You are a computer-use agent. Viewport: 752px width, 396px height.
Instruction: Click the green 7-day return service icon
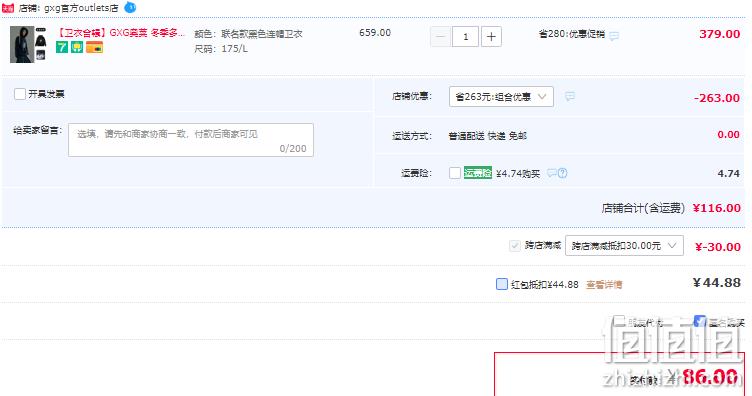[x=62, y=47]
